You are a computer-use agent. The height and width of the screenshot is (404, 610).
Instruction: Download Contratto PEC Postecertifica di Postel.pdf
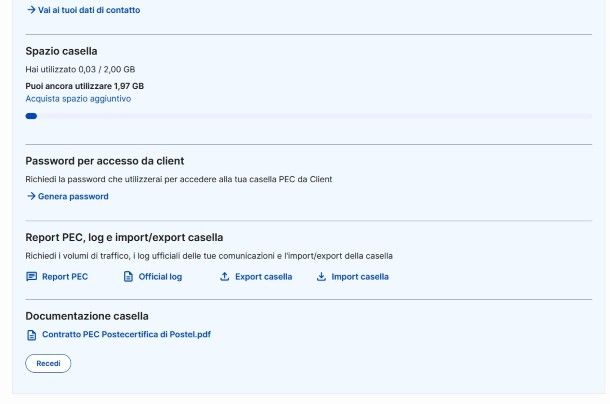tap(126, 335)
